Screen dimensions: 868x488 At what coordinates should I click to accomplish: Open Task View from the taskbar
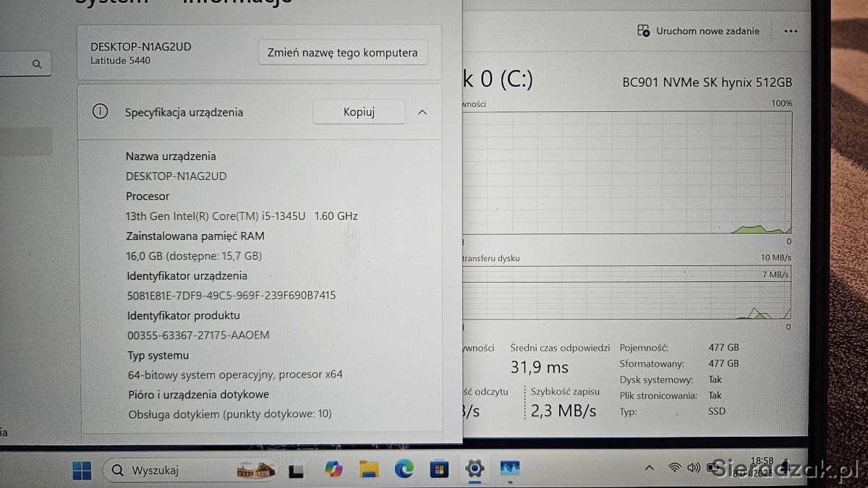(297, 471)
